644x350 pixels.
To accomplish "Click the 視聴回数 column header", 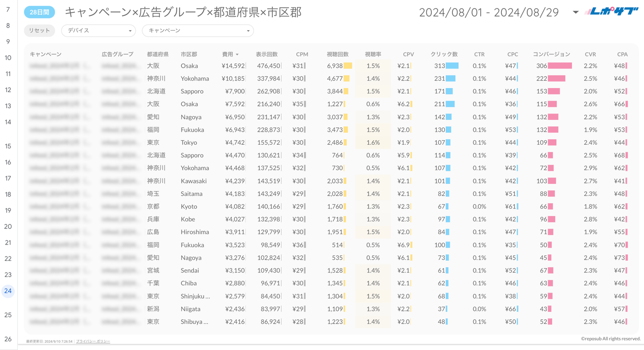I will [x=337, y=54].
